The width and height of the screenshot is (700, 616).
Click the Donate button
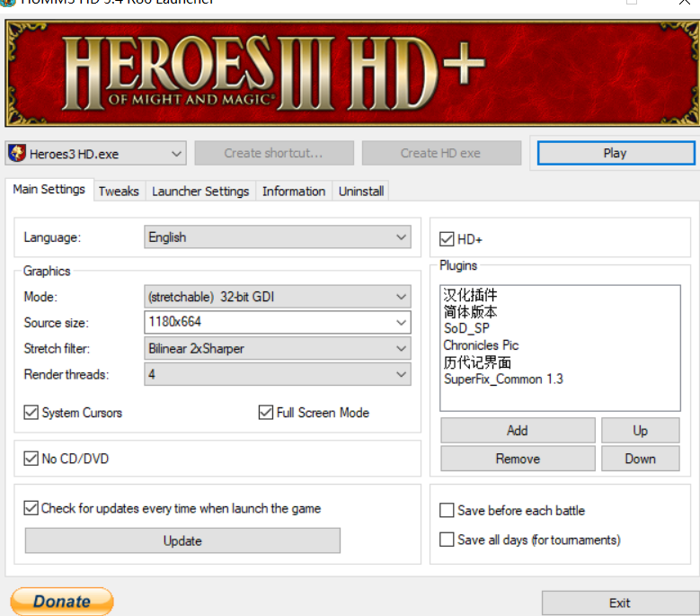62,602
